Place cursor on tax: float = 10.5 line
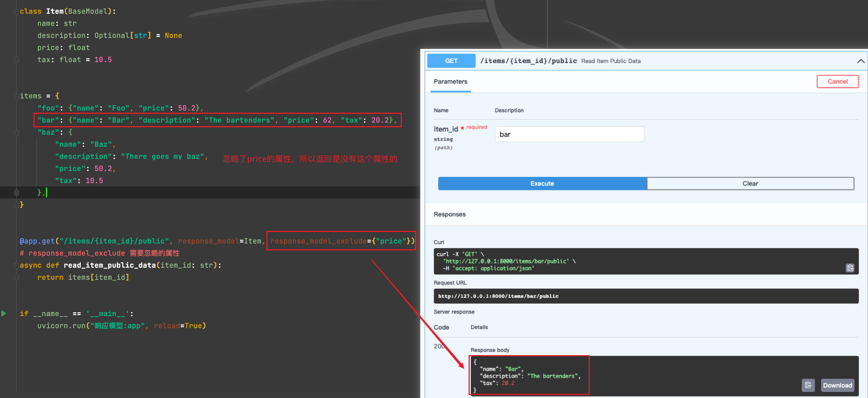The height and width of the screenshot is (398, 868). point(74,60)
